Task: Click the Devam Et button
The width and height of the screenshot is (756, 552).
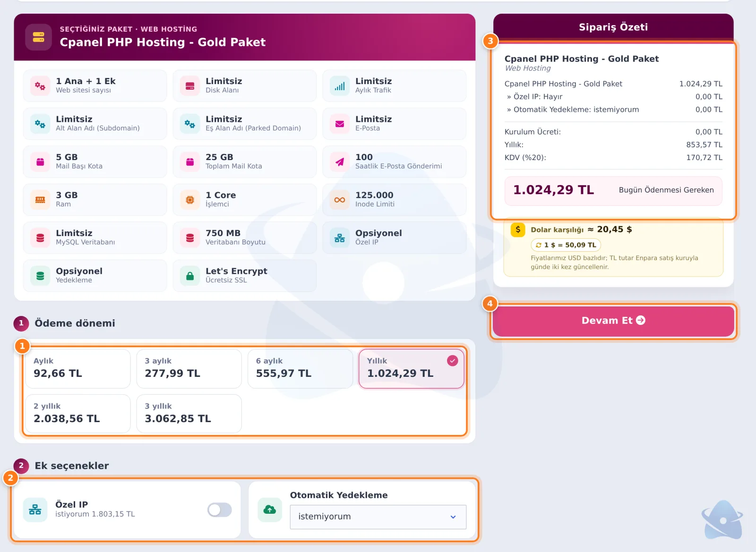Action: [x=613, y=321]
